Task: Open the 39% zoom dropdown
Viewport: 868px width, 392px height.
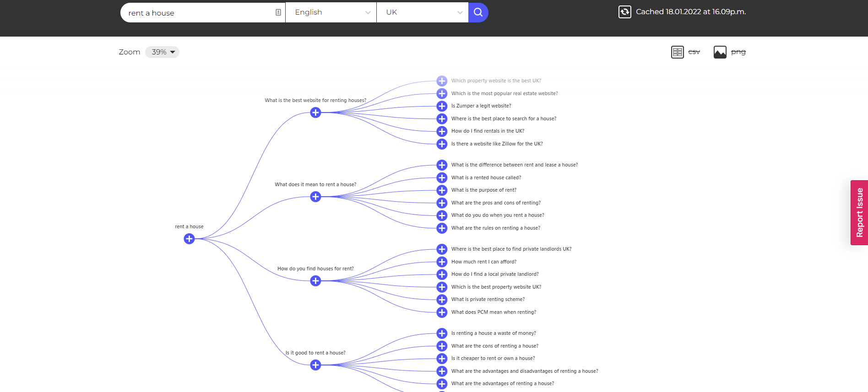Action: (163, 52)
